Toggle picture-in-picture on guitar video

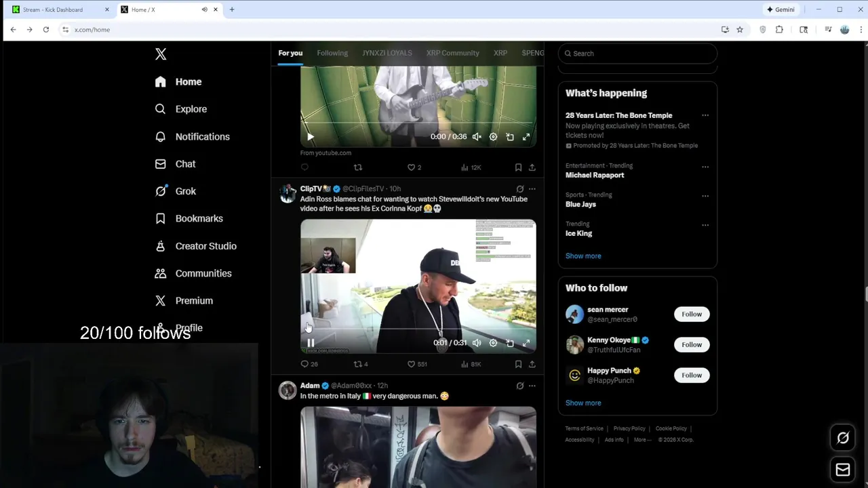(x=510, y=137)
